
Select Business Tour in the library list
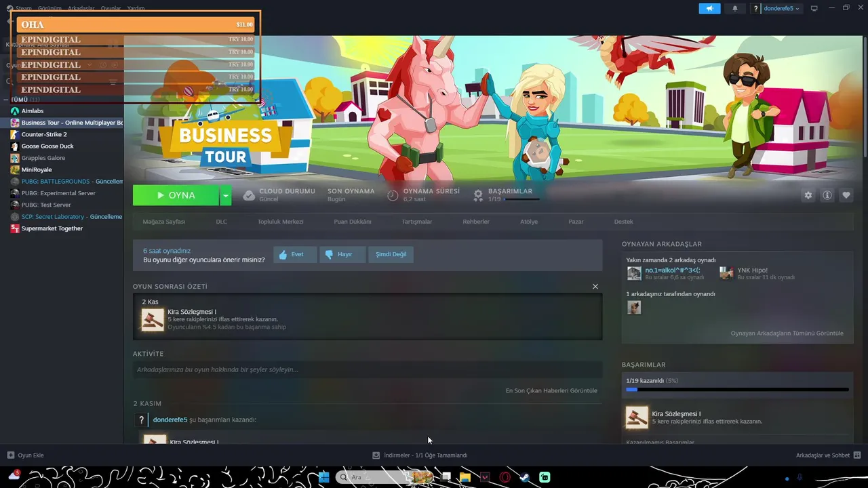(x=66, y=123)
